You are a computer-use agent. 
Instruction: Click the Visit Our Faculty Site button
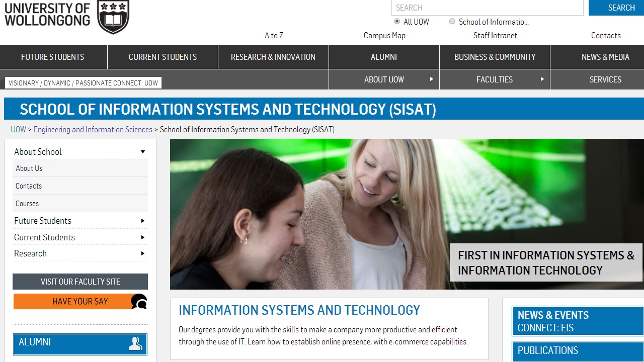(80, 282)
